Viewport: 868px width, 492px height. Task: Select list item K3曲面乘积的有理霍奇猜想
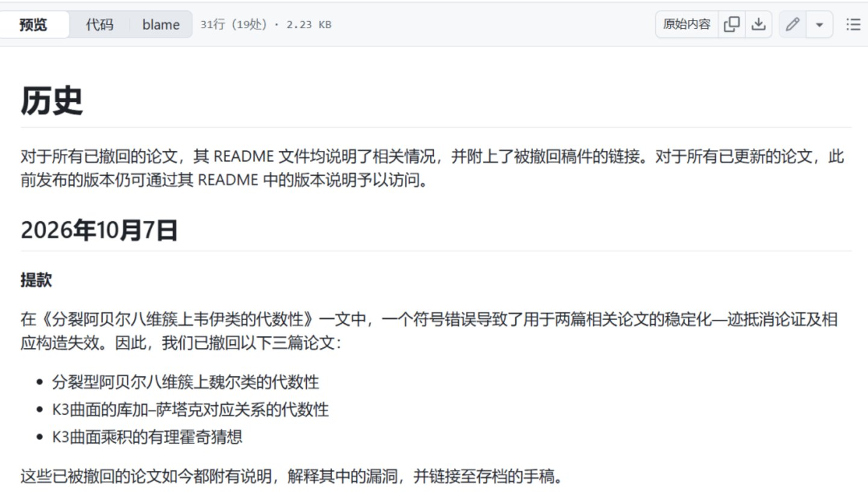coord(147,437)
